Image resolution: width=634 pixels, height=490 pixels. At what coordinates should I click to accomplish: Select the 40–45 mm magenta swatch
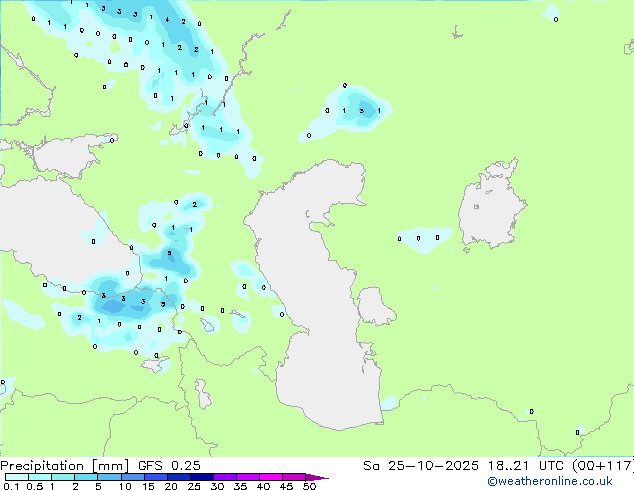click(271, 477)
